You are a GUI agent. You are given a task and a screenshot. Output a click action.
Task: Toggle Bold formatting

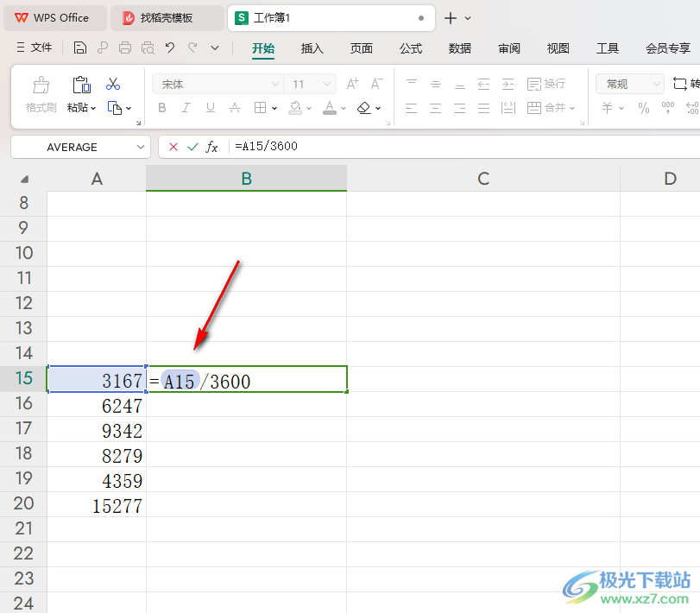point(162,108)
